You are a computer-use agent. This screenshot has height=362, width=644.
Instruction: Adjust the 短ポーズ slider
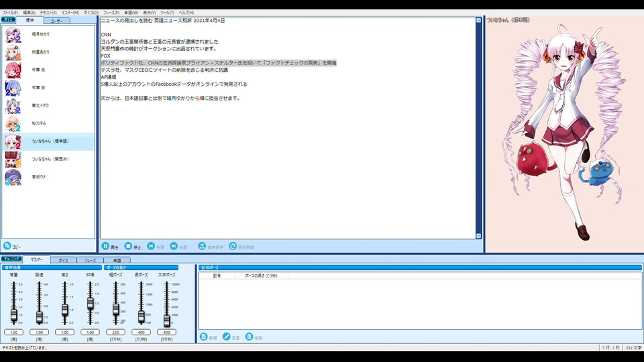coord(115,309)
